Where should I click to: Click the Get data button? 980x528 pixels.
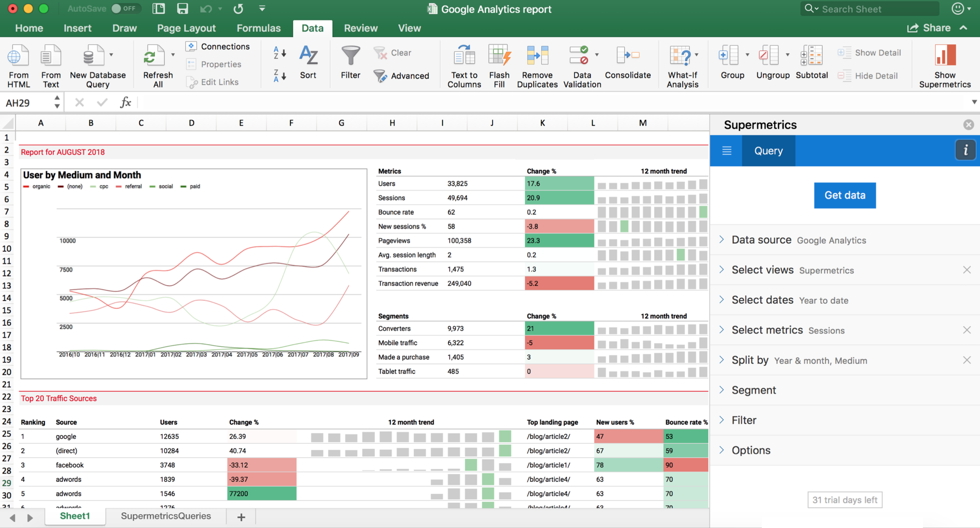844,195
